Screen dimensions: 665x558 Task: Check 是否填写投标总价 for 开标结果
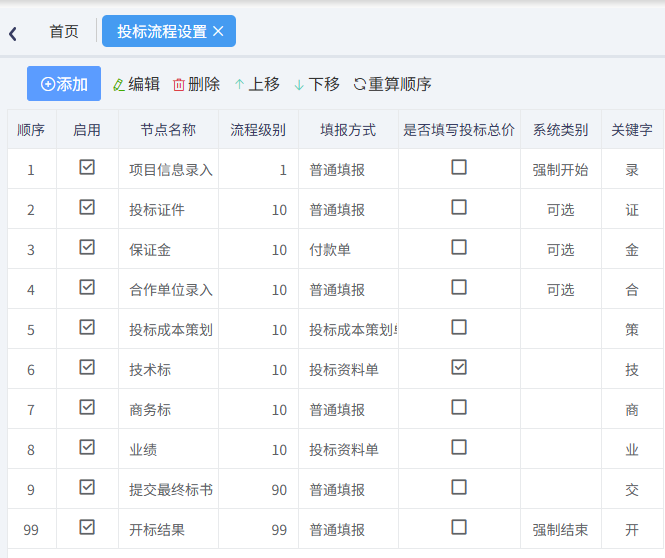(x=459, y=527)
